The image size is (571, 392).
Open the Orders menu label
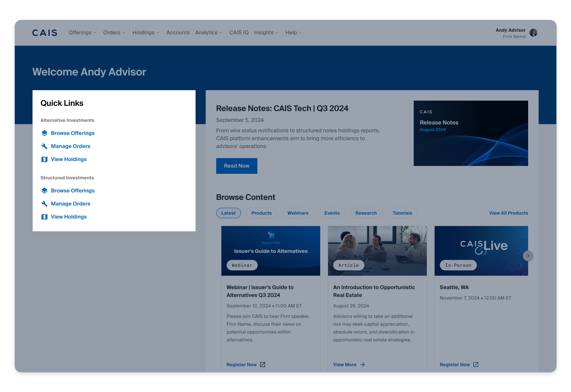(112, 32)
